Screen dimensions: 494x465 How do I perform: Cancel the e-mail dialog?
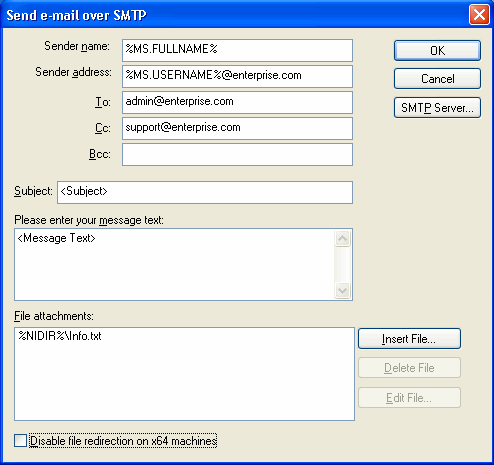[x=437, y=79]
